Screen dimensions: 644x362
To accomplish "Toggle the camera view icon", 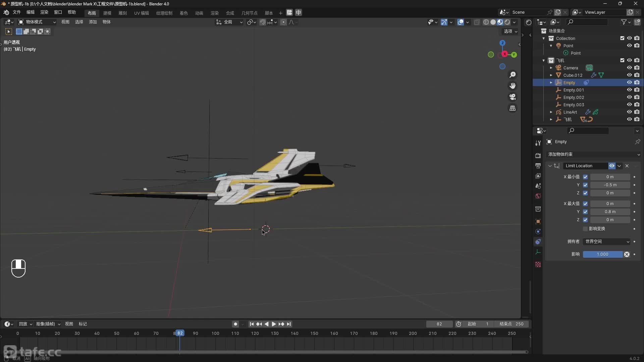I will click(513, 97).
